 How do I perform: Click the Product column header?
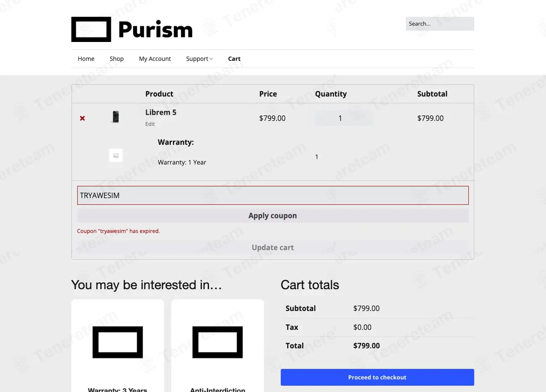[x=159, y=94]
